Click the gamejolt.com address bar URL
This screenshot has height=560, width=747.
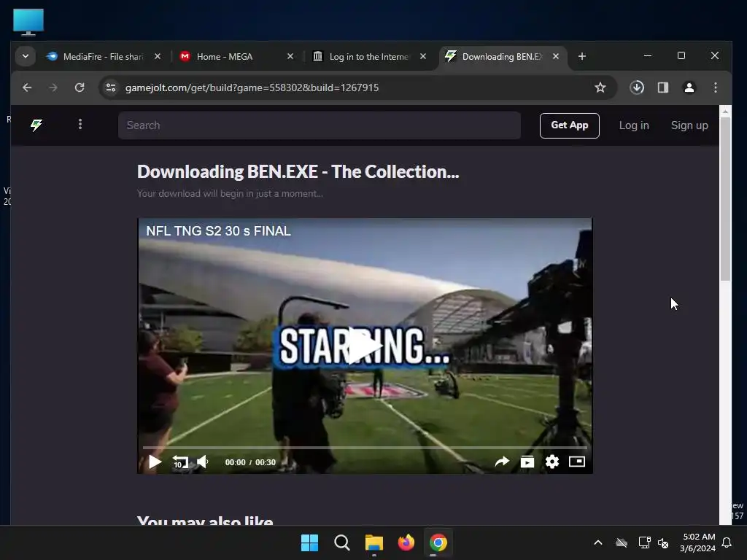coord(252,87)
